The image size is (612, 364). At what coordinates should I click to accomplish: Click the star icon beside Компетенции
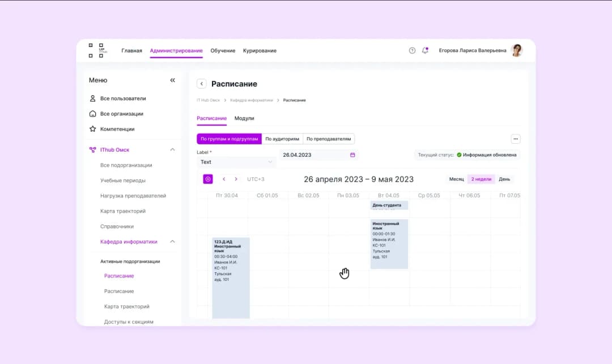92,129
